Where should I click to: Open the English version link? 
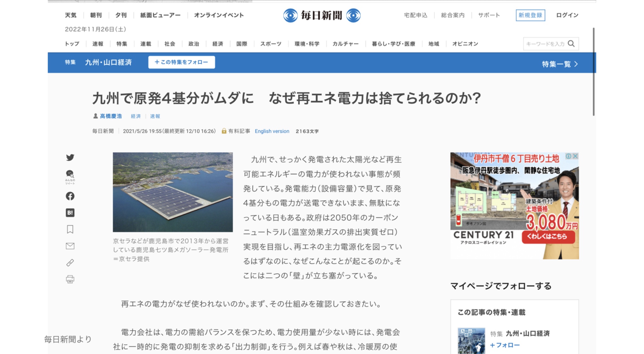point(272,131)
